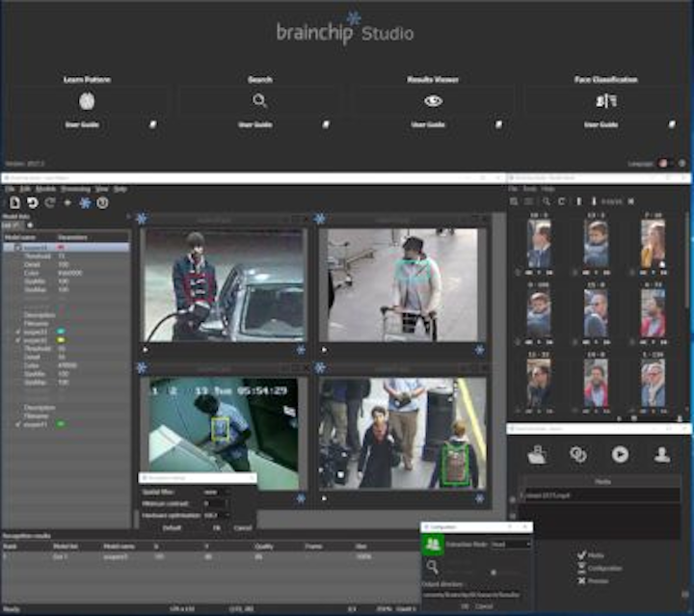
Task: Open File menu in Results Viewer window
Action: click(513, 189)
